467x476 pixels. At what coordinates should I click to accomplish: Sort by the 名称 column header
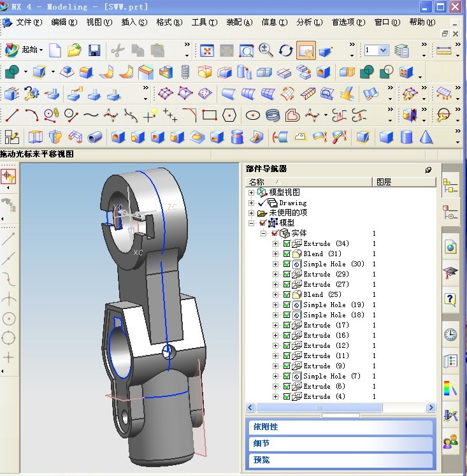(x=308, y=182)
